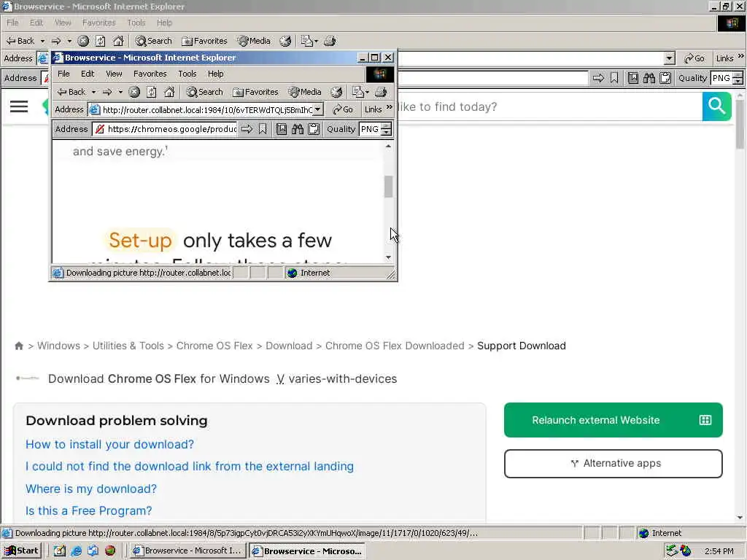747x560 pixels.
Task: Change Quality PNG stepper in back window
Action: click(738, 78)
